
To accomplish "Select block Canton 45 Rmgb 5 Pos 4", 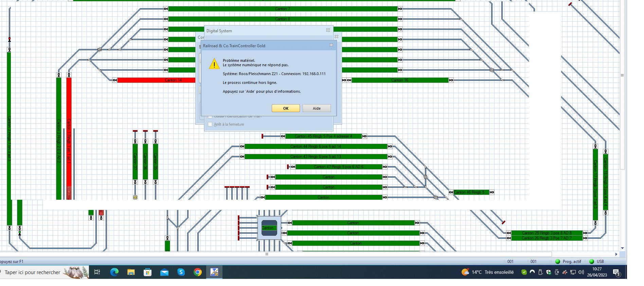I will tap(323, 136).
